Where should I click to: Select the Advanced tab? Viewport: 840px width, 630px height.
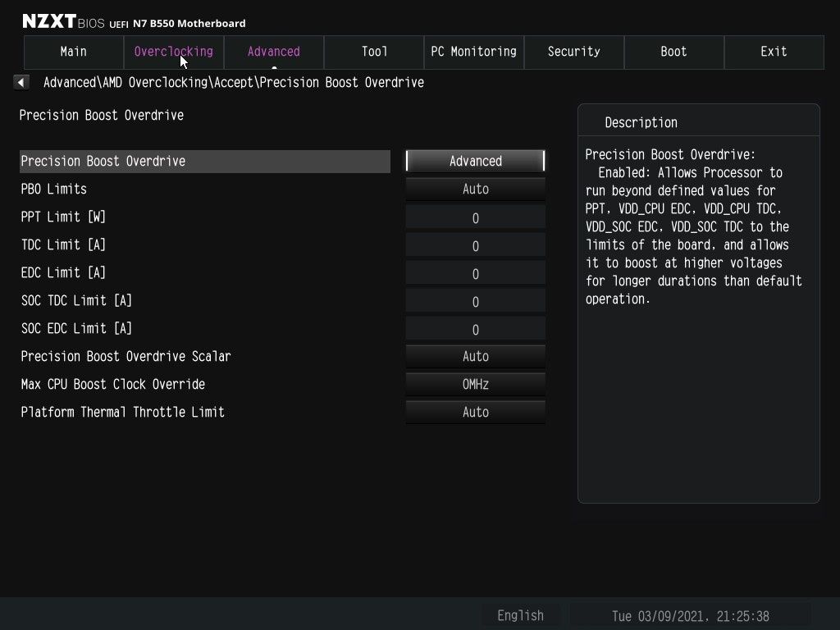point(274,52)
